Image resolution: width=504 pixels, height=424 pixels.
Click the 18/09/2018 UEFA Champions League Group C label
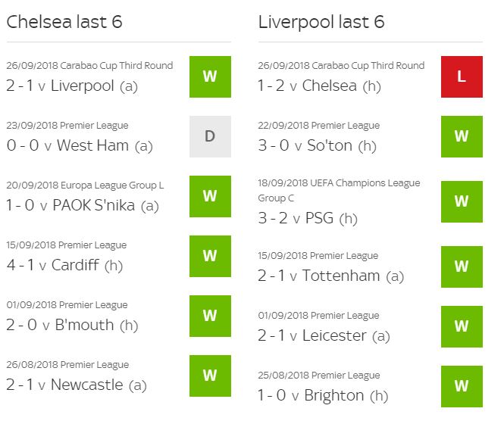[339, 191]
